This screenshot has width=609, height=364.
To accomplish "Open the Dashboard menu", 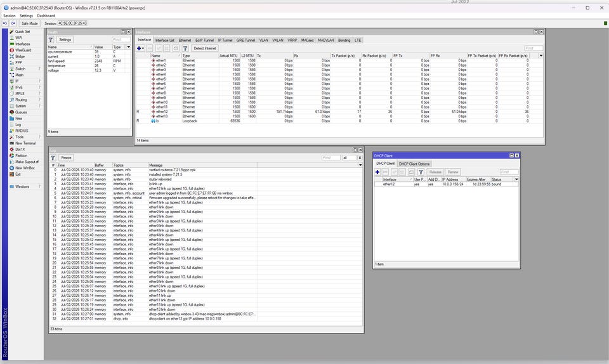I will pyautogui.click(x=46, y=16).
